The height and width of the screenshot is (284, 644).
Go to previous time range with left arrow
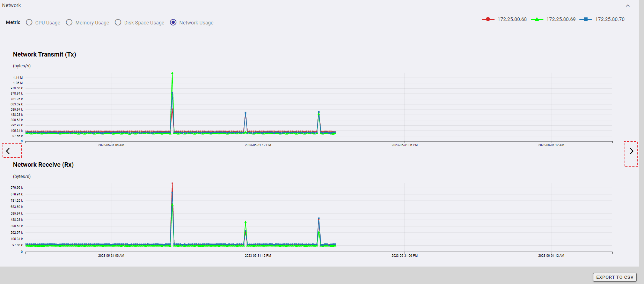click(x=8, y=151)
